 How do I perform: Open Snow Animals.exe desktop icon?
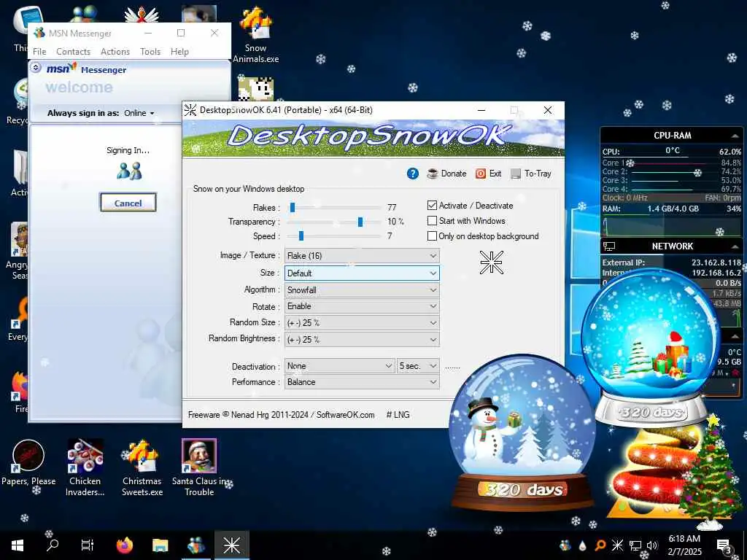[x=256, y=34]
